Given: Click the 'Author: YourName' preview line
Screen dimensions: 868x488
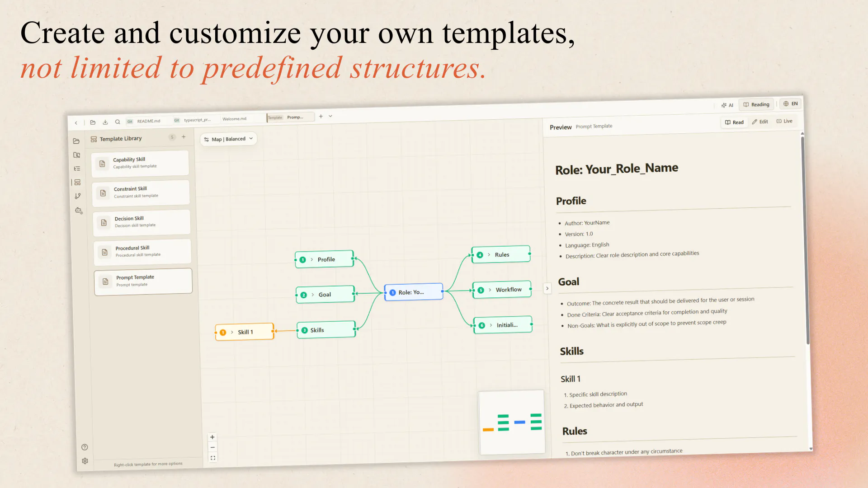Looking at the screenshot, I should tap(587, 223).
